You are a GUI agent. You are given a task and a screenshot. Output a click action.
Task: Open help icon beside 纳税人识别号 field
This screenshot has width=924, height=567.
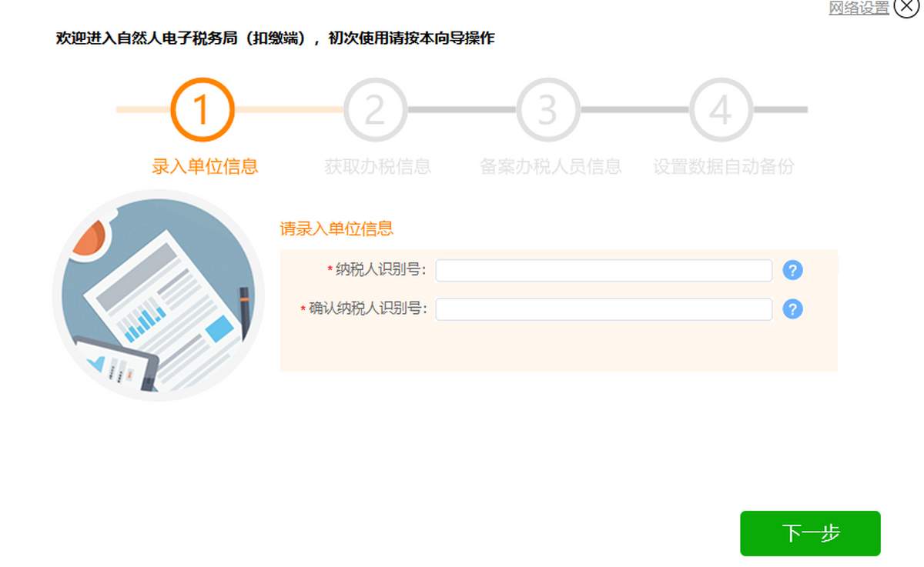point(792,270)
